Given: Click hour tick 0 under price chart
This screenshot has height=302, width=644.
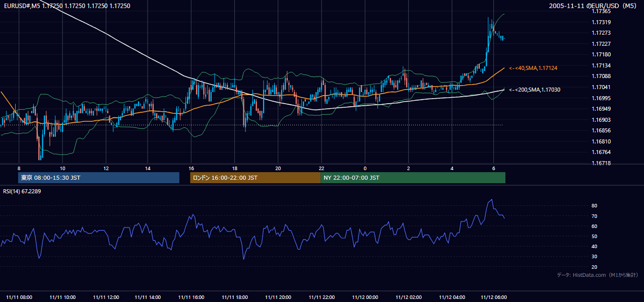Looking at the screenshot, I should pyautogui.click(x=365, y=168).
